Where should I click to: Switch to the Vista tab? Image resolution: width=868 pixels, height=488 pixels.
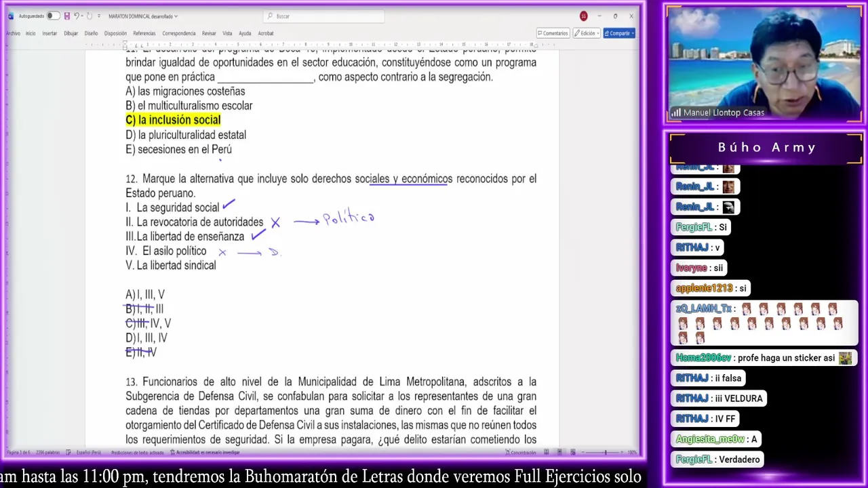[227, 33]
